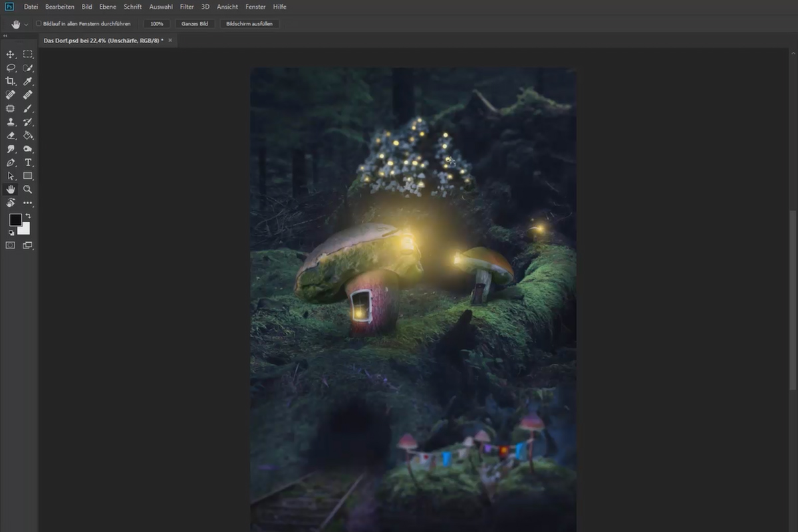This screenshot has width=798, height=532.
Task: Reset to default black and white colors
Action: pos(11,233)
